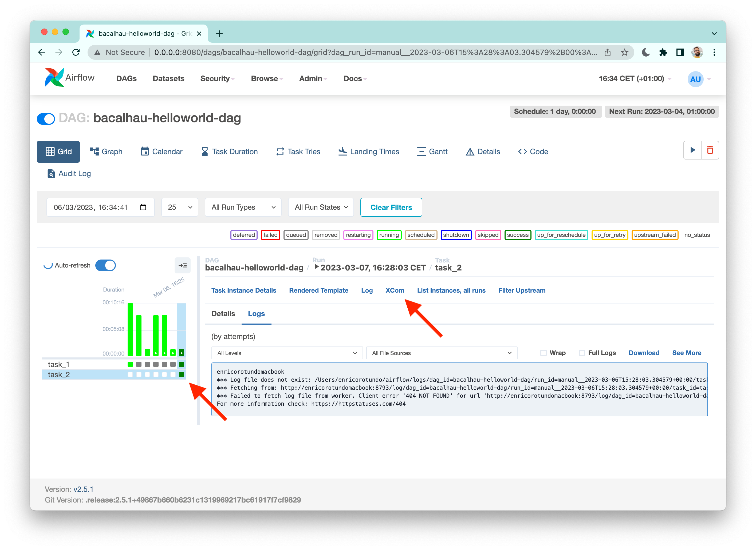The height and width of the screenshot is (550, 756).
Task: Click See More for logs
Action: 686,353
